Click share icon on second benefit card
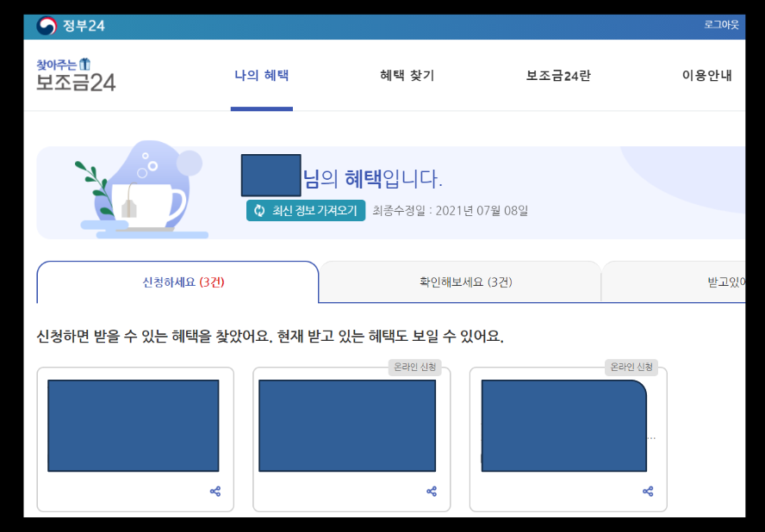 tap(432, 491)
